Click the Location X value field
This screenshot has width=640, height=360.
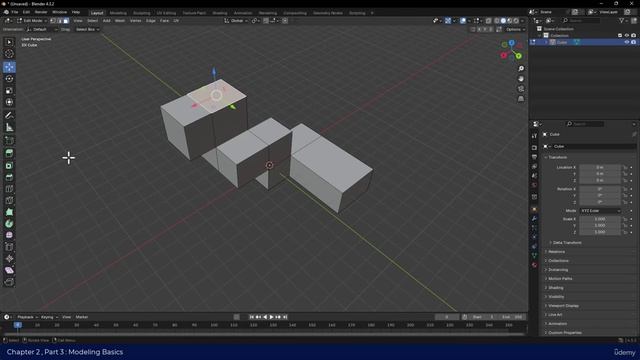[600, 167]
